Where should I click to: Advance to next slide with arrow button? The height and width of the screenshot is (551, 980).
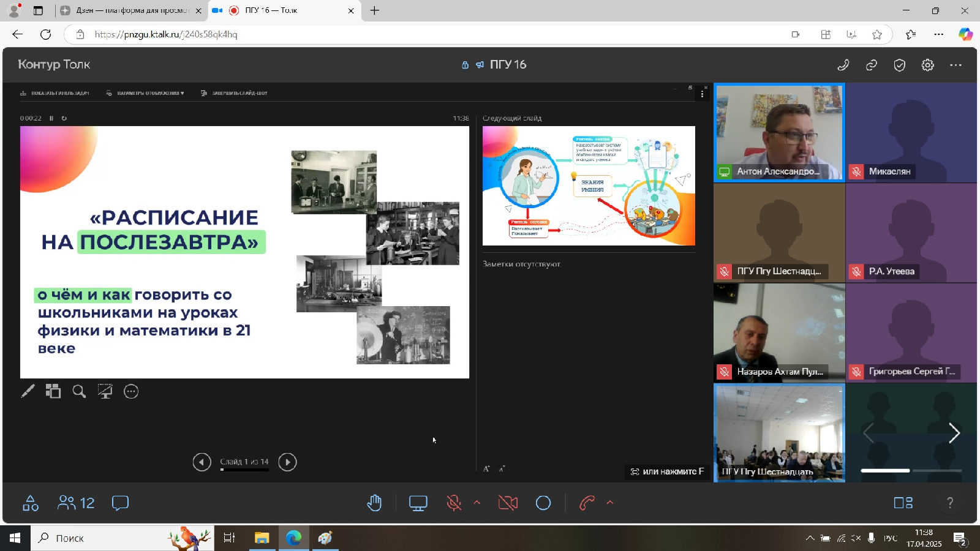click(287, 462)
